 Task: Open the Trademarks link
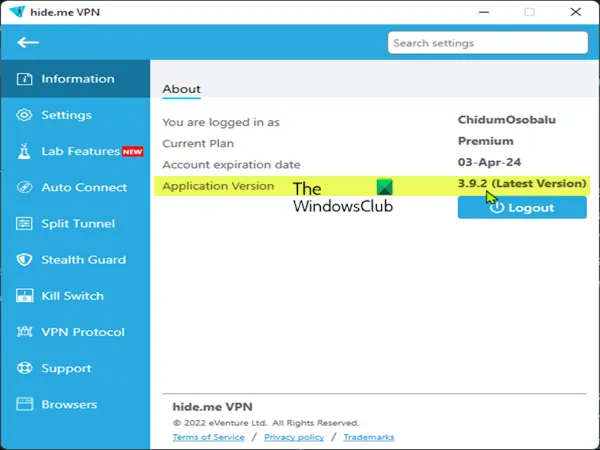click(x=369, y=437)
